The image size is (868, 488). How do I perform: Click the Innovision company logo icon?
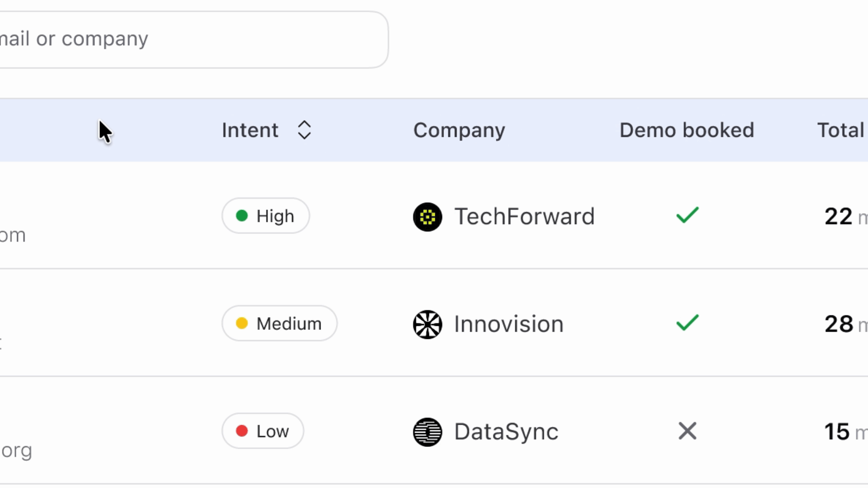coord(427,324)
